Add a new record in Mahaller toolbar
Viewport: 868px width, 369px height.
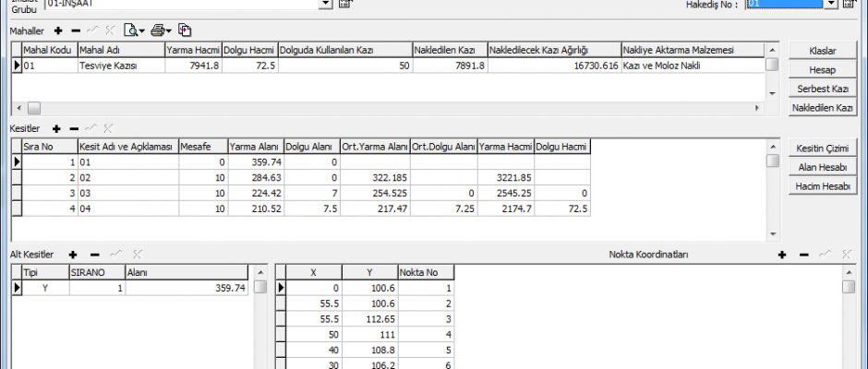[58, 30]
